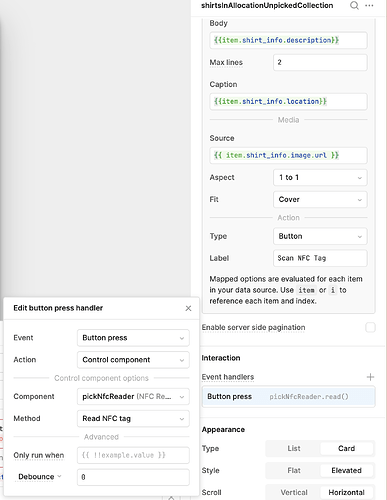Click the Only run when label

coord(39,455)
